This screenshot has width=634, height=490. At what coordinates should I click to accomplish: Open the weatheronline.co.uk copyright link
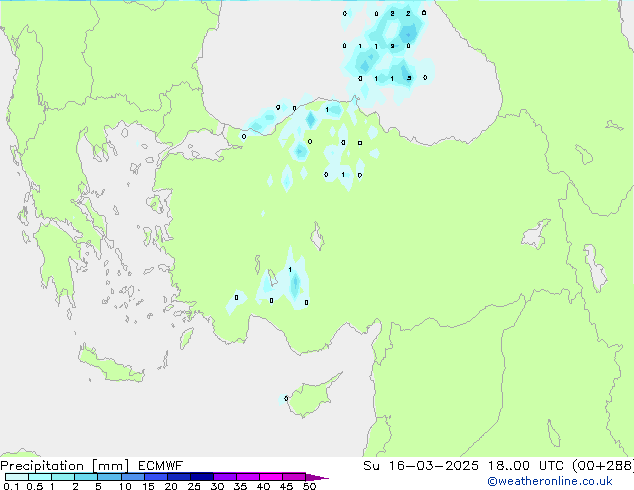[x=549, y=481]
